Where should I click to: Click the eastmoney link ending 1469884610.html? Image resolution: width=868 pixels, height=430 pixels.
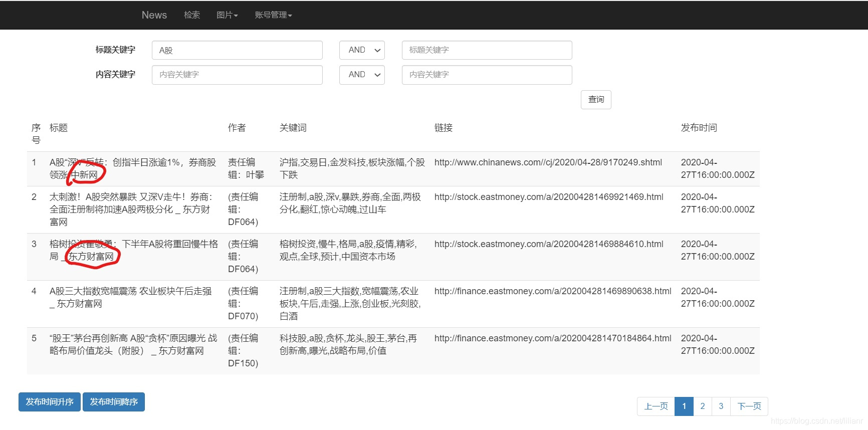coord(549,244)
